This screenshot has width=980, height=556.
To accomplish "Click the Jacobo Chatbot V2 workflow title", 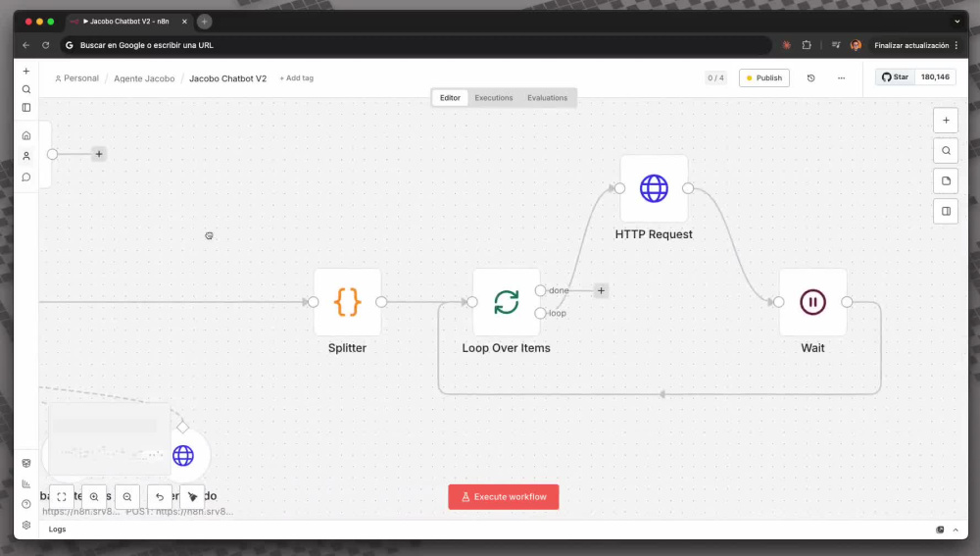I will point(227,78).
